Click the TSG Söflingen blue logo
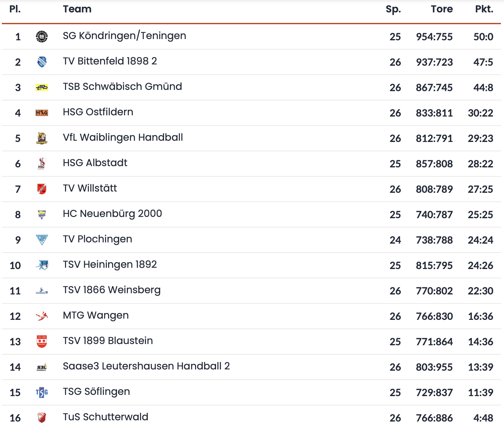 click(42, 392)
